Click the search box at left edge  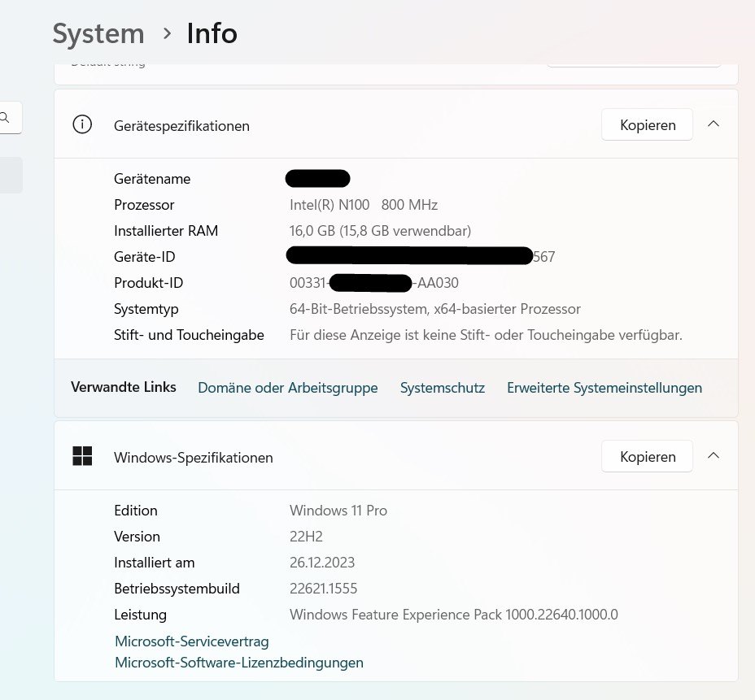11,117
